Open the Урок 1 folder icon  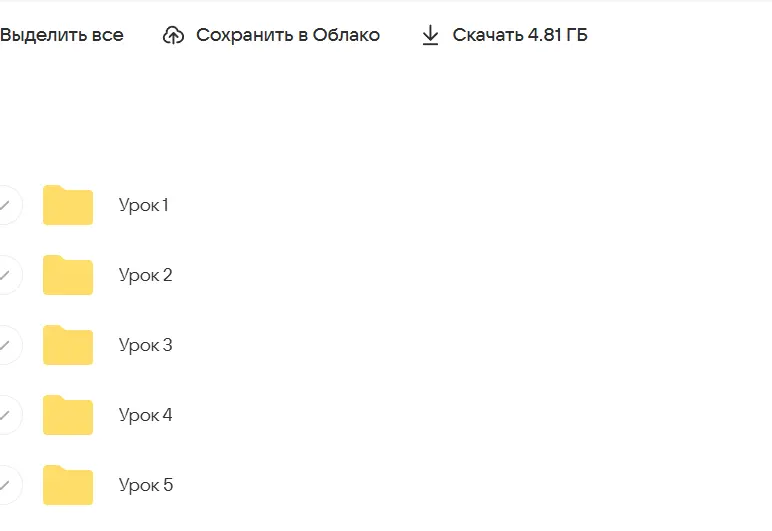(x=68, y=205)
